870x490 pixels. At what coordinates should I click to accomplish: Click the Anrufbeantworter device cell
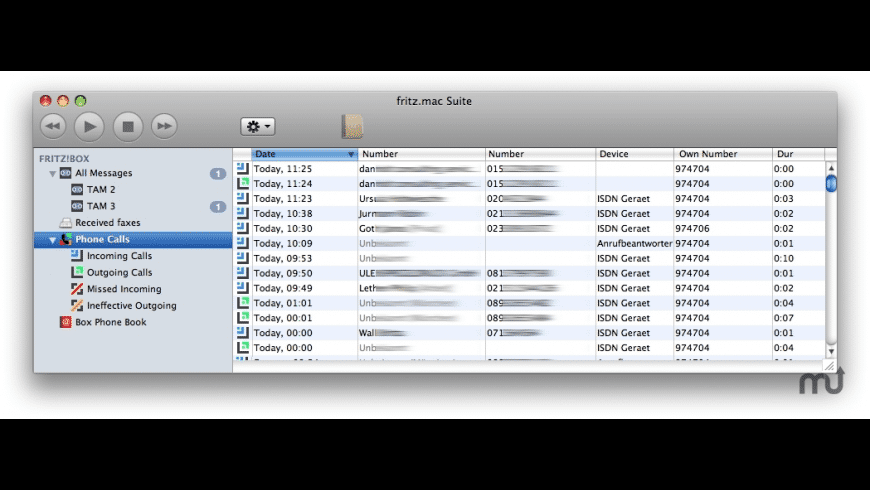tap(635, 244)
